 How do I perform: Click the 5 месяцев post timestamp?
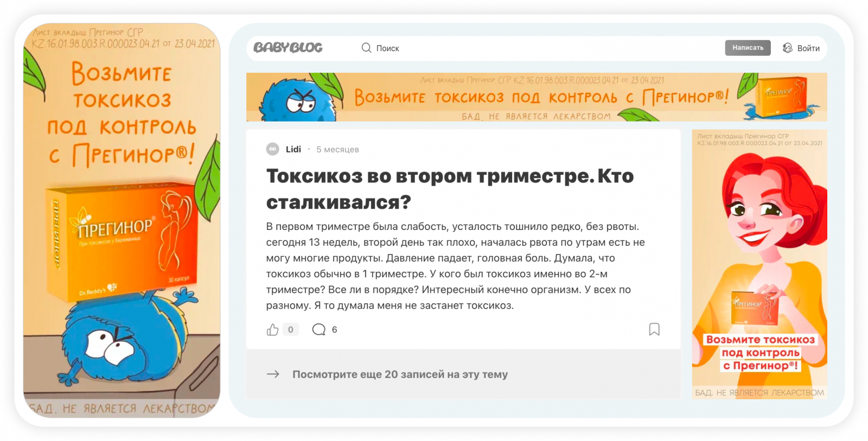[337, 149]
